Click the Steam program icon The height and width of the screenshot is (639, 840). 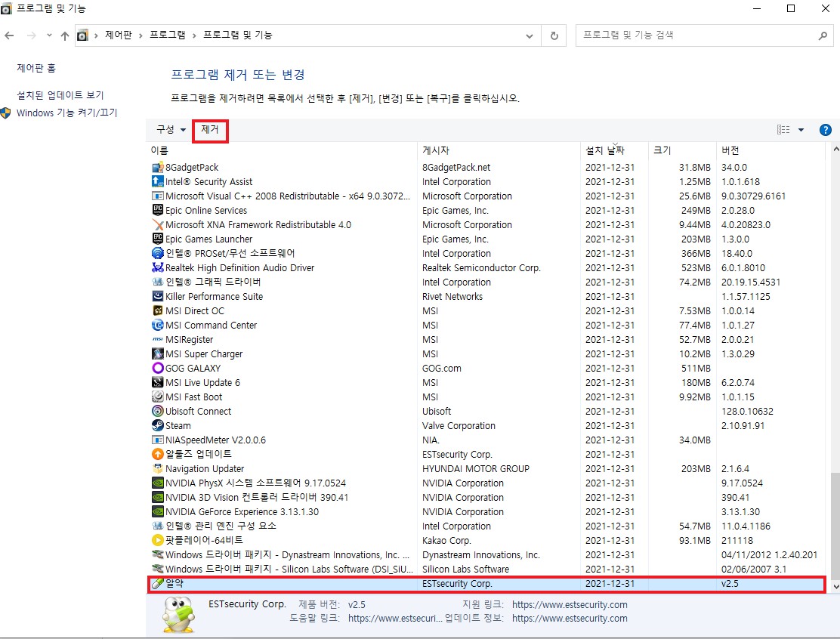pos(157,426)
